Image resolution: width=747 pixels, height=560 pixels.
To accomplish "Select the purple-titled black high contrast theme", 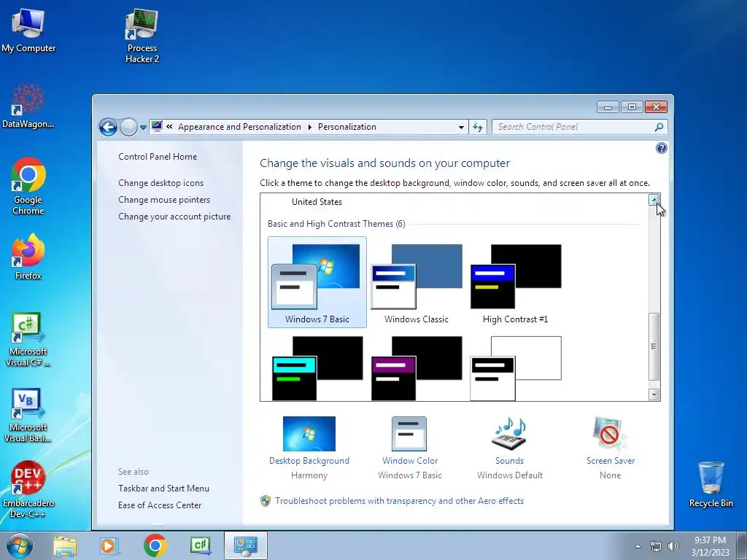I will click(x=417, y=368).
